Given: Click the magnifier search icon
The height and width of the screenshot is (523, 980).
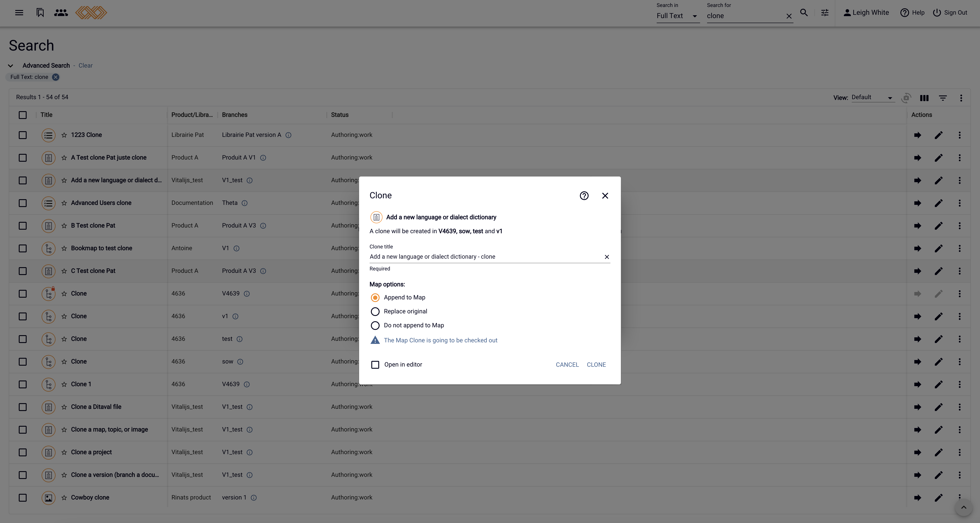Looking at the screenshot, I should click(x=804, y=13).
